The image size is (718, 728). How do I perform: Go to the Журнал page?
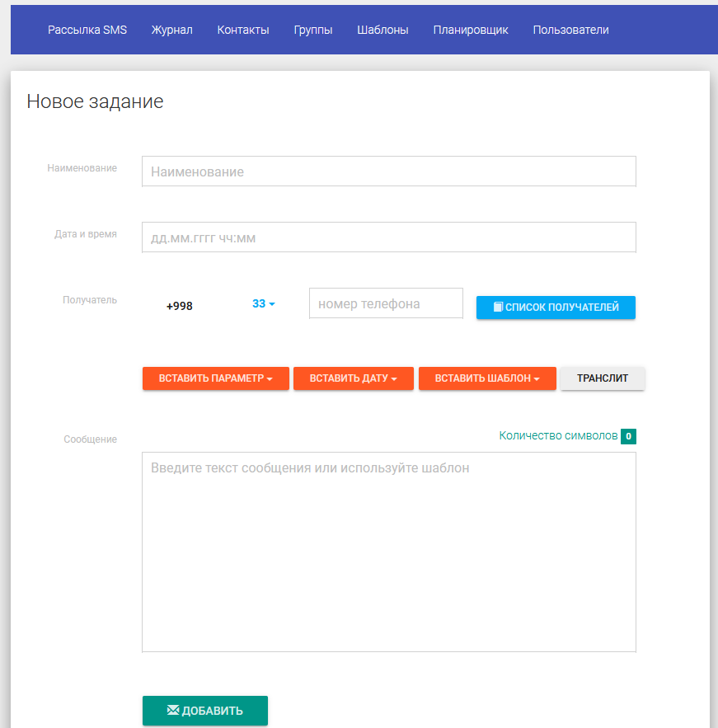pos(171,30)
